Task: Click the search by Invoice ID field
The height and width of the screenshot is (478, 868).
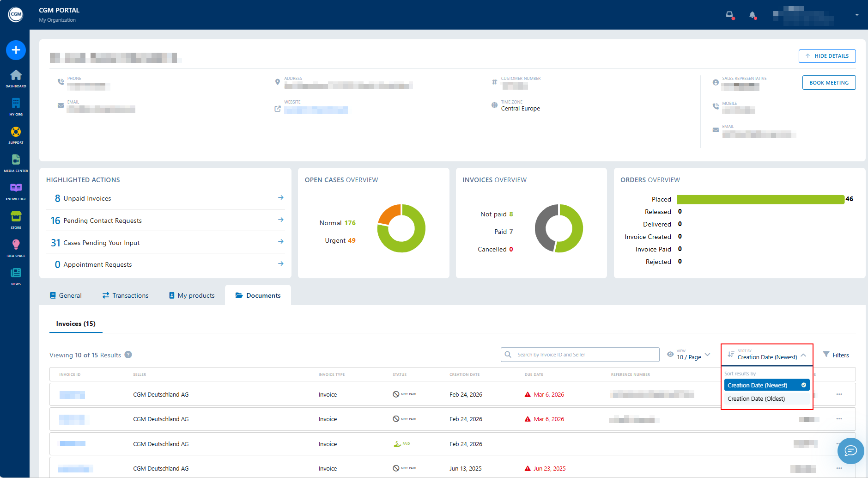Action: (580, 355)
